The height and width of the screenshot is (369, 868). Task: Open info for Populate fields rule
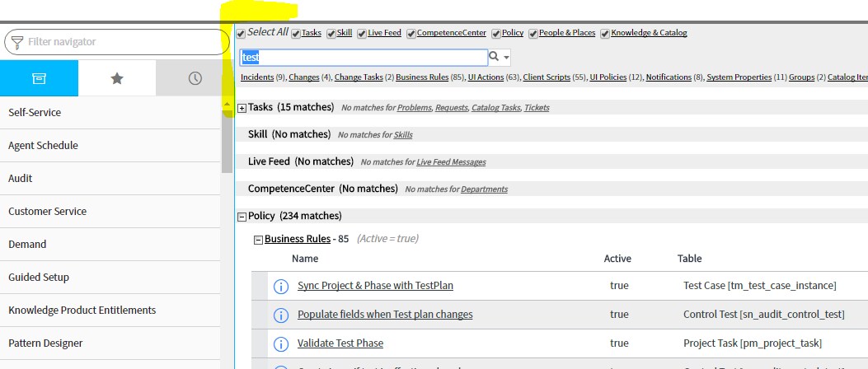pyautogui.click(x=281, y=315)
